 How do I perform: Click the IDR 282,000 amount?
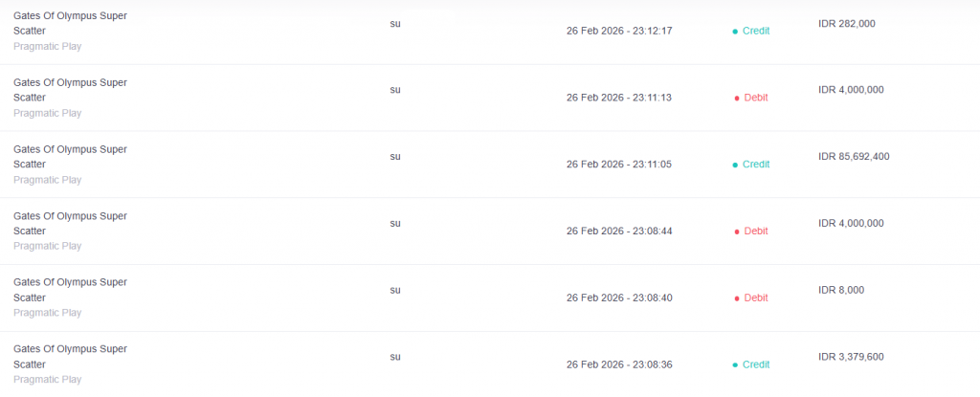[x=847, y=23]
